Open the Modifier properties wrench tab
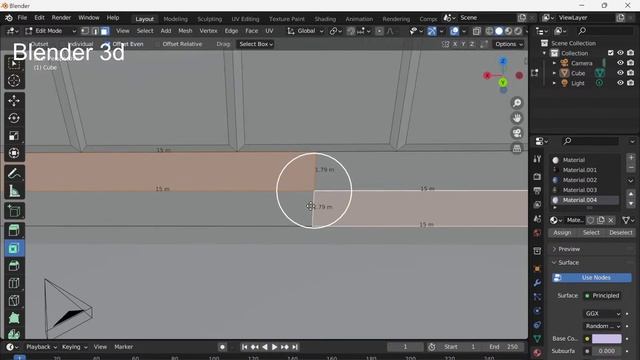640x360 pixels. 537,283
